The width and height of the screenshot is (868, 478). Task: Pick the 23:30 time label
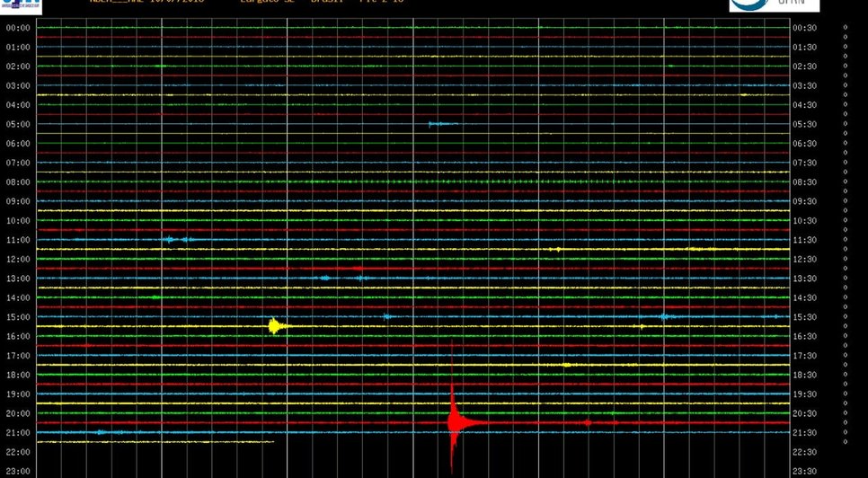(x=805, y=472)
